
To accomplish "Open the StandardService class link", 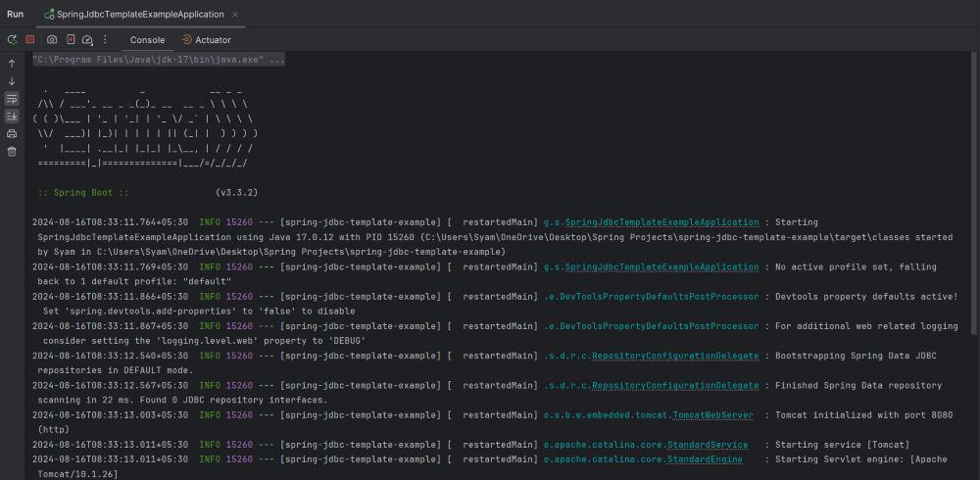I will [x=708, y=445].
